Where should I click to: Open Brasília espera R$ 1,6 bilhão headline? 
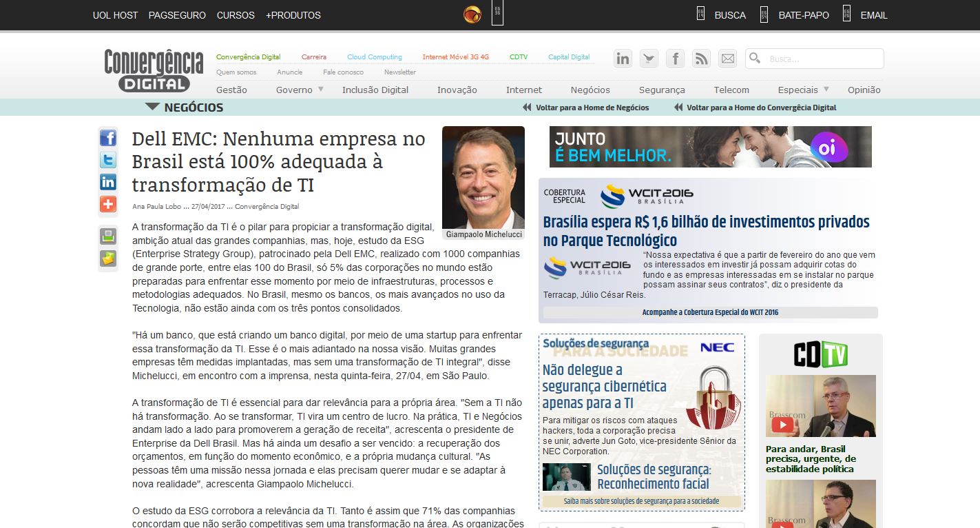click(x=707, y=231)
